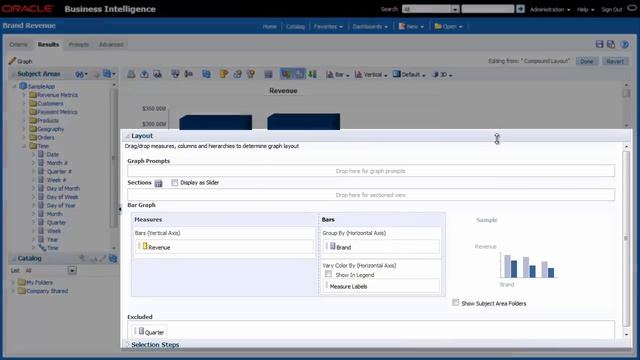Expand the Selection Steps pane
The width and height of the screenshot is (640, 360).
127,345
